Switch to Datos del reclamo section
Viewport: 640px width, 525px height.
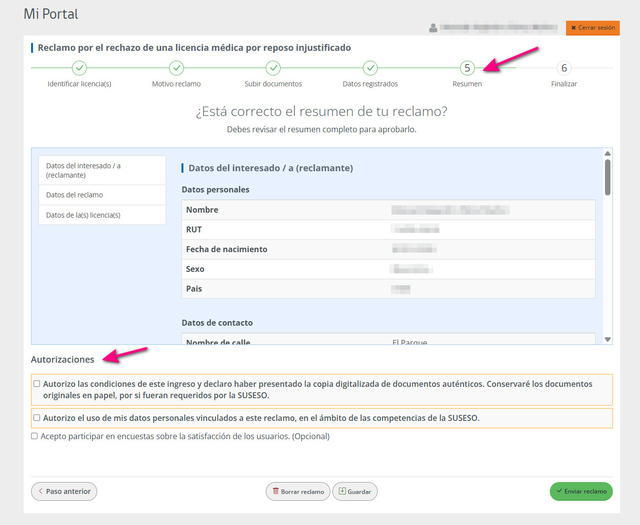pos(101,195)
